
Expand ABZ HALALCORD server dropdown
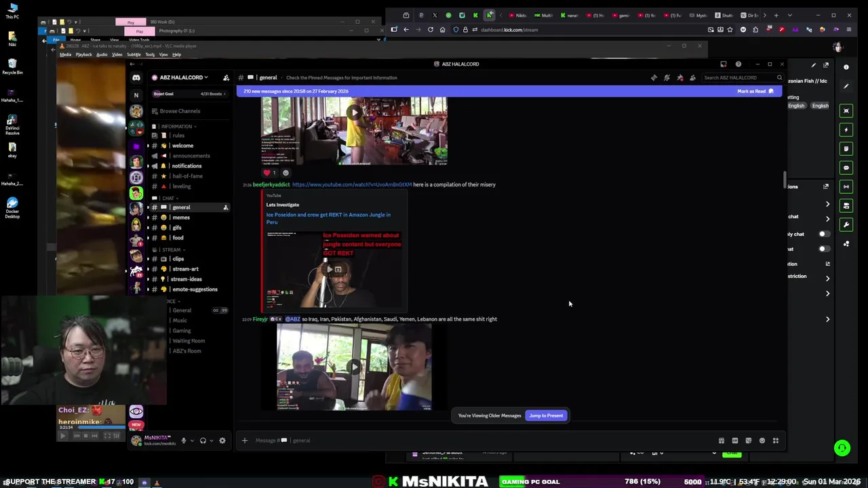click(x=206, y=77)
